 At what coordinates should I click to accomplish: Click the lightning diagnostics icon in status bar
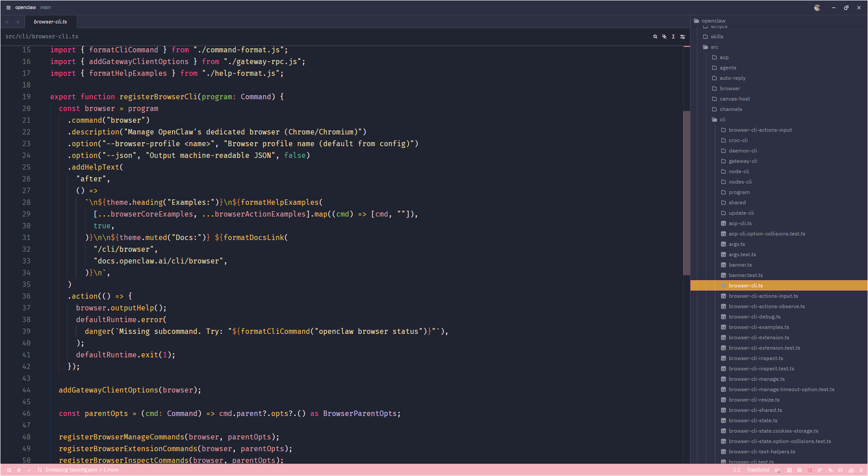click(x=19, y=470)
